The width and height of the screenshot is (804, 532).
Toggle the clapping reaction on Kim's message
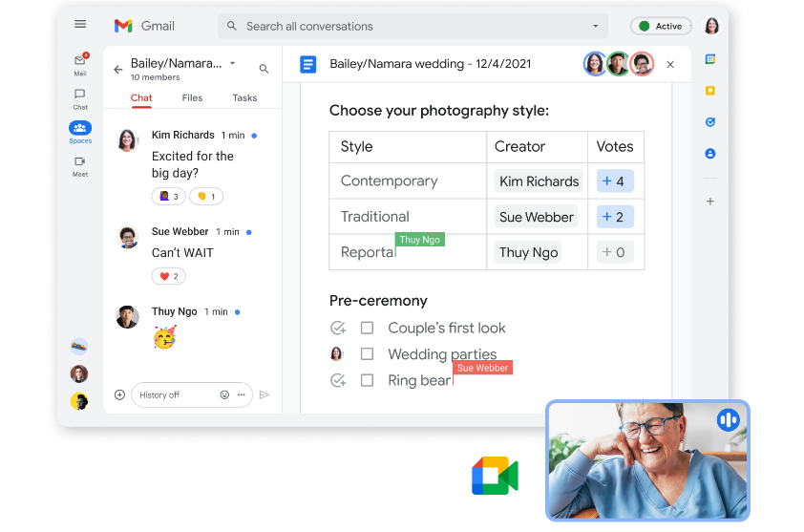pyautogui.click(x=206, y=197)
